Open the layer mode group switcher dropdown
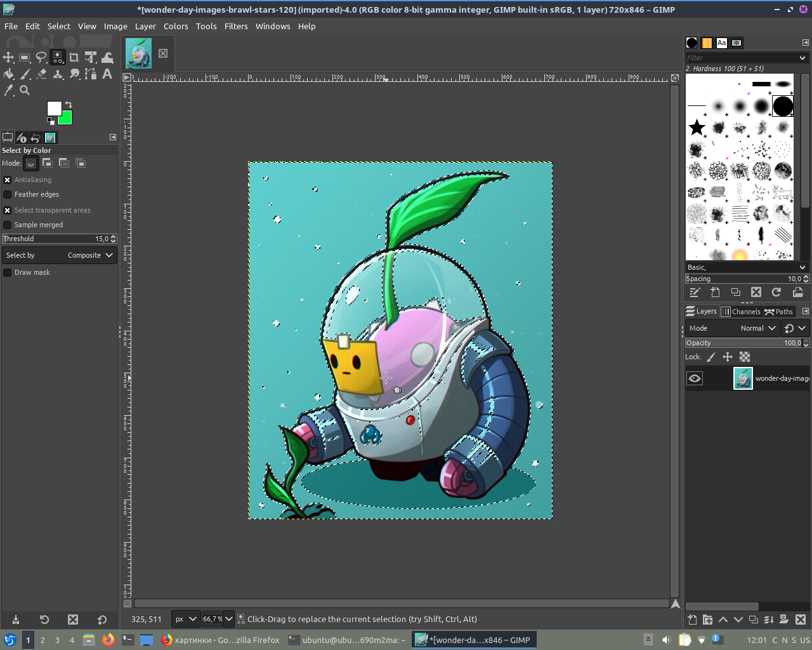 (x=796, y=328)
